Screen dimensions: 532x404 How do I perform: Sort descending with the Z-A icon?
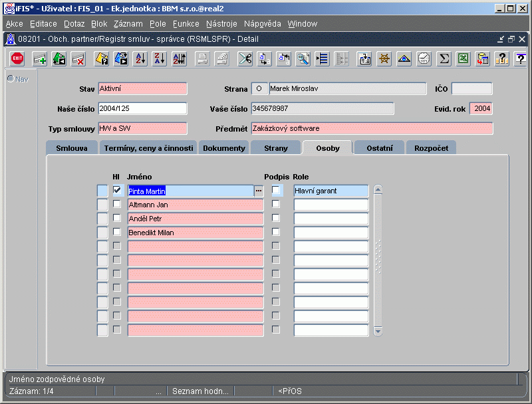click(x=160, y=58)
